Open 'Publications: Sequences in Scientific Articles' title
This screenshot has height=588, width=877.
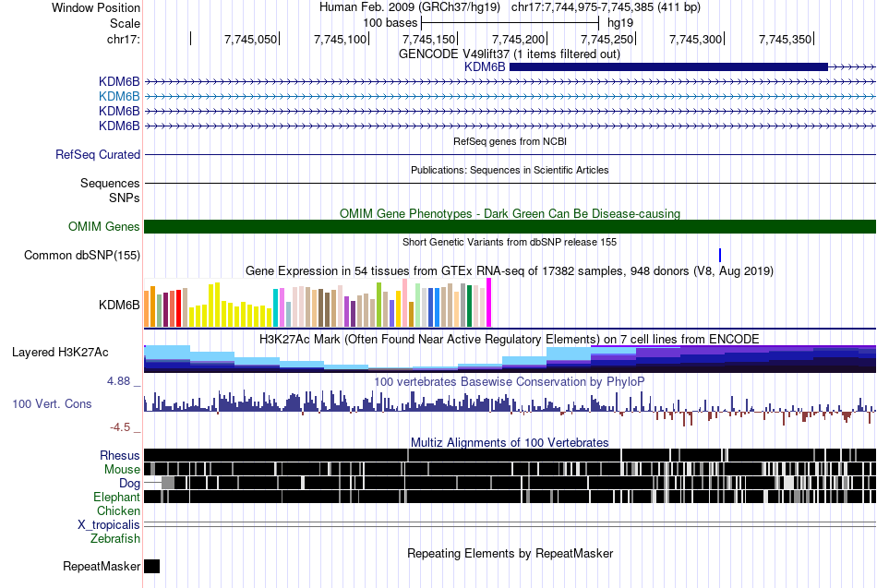pos(510,170)
